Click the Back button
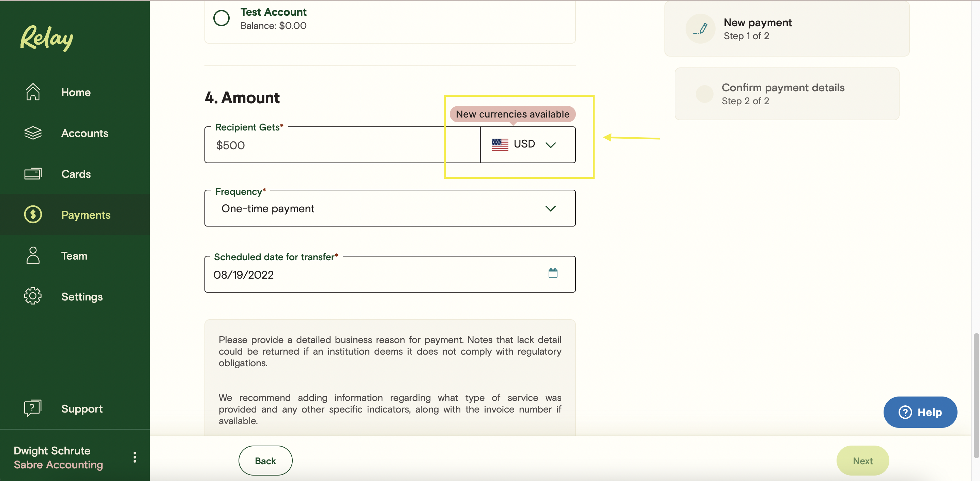The image size is (980, 481). pos(265,460)
